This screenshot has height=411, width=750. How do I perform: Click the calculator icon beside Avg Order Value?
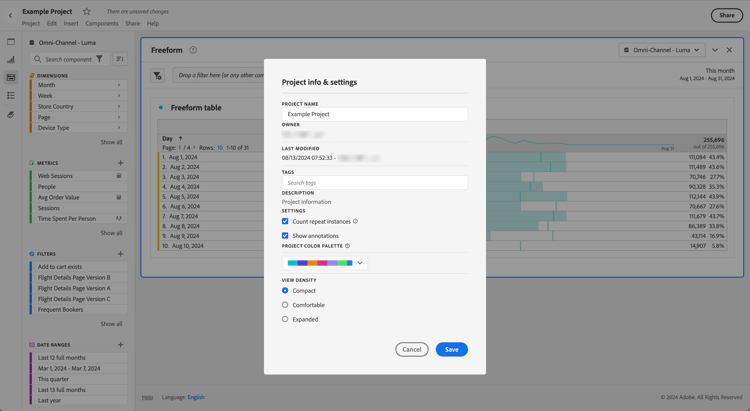(x=119, y=197)
